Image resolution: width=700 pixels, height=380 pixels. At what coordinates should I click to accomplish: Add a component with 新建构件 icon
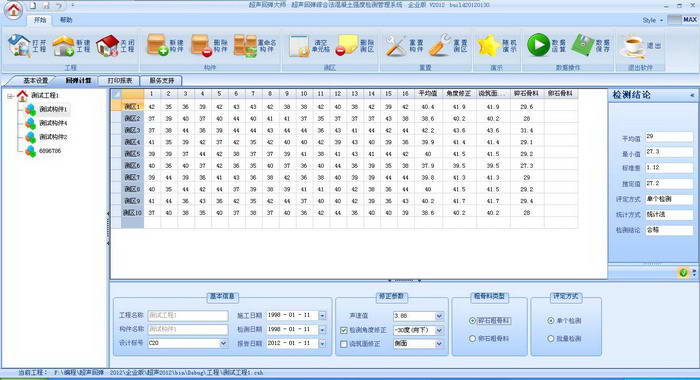click(x=157, y=45)
